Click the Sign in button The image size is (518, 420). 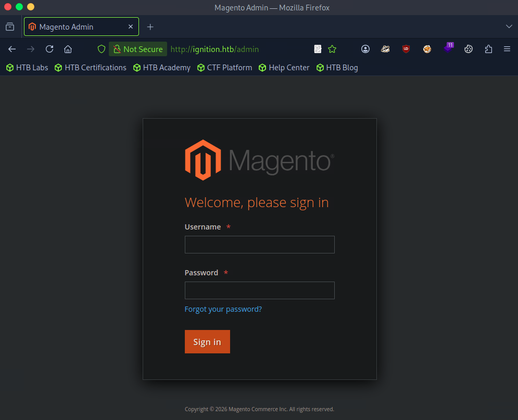pos(207,342)
